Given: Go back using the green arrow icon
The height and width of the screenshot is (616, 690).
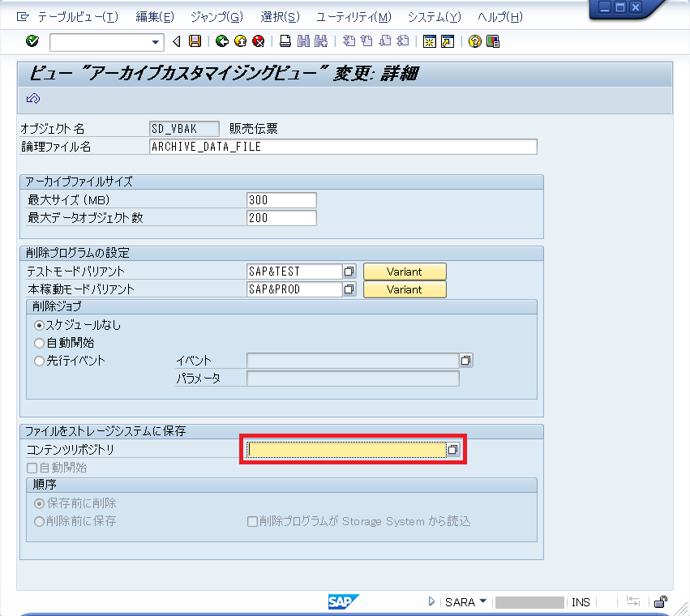Looking at the screenshot, I should tap(222, 41).
